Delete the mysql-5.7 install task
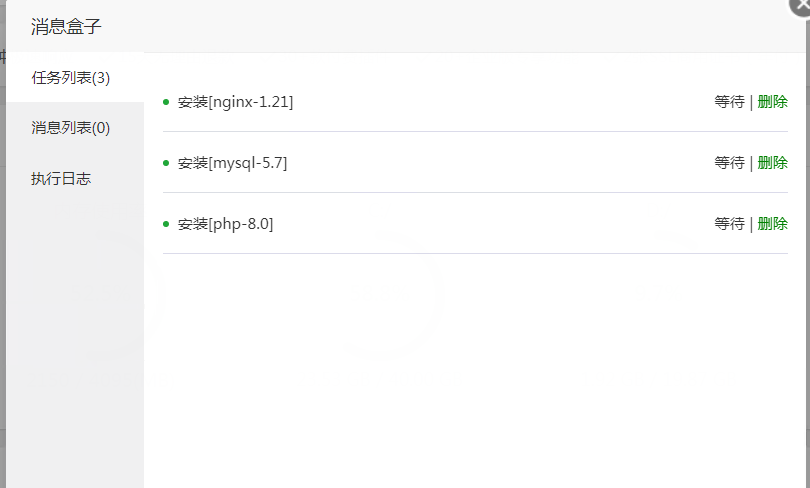Image resolution: width=810 pixels, height=488 pixels. 772,163
